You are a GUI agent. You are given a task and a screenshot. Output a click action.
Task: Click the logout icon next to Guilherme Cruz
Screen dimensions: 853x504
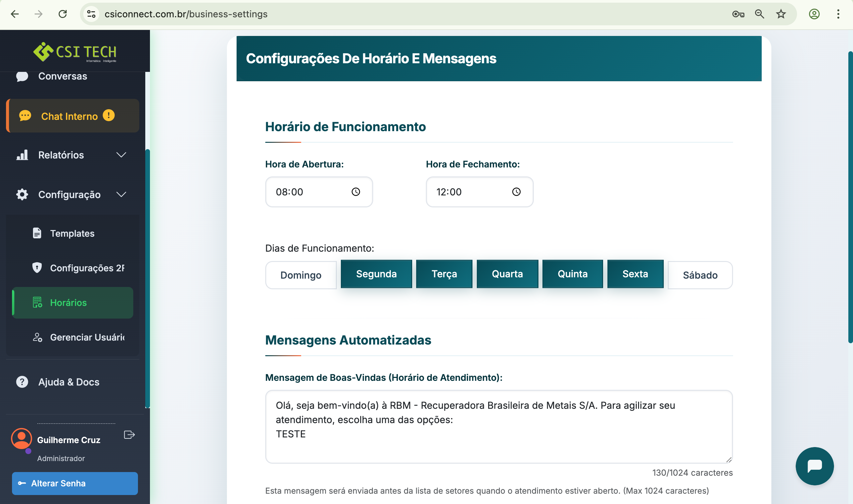tap(129, 435)
